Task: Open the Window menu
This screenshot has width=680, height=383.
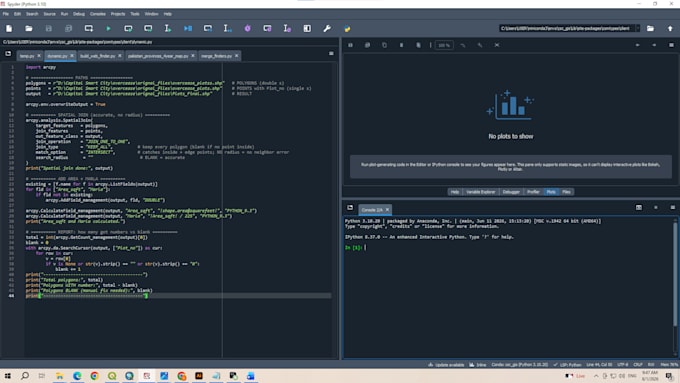Action: (151, 14)
